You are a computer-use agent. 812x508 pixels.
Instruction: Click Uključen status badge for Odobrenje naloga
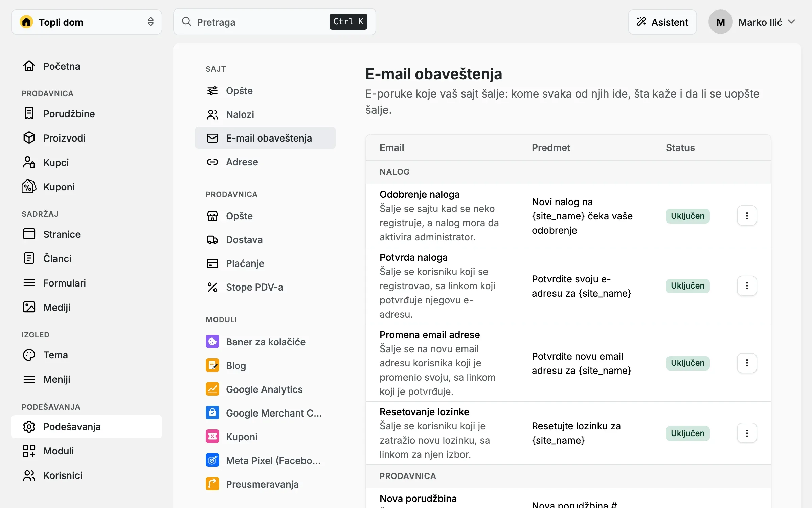[x=687, y=216]
